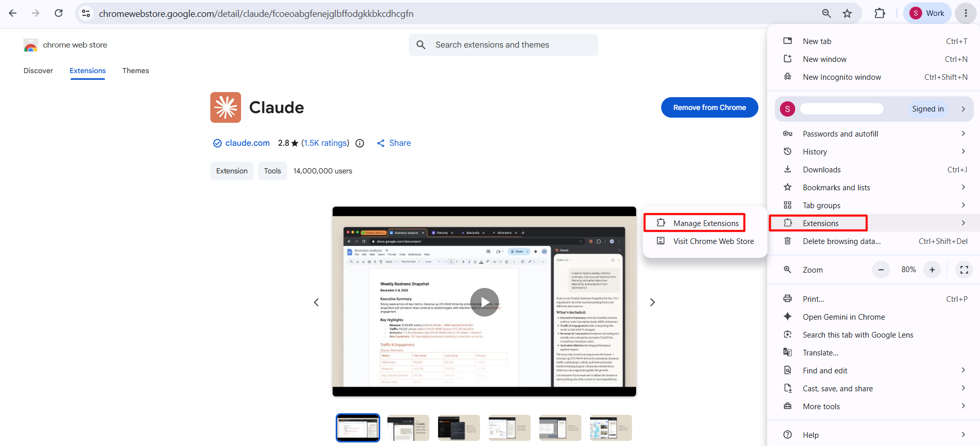This screenshot has height=446, width=980.
Task: Expand Passwords and autofill submenu
Action: pyautogui.click(x=963, y=133)
